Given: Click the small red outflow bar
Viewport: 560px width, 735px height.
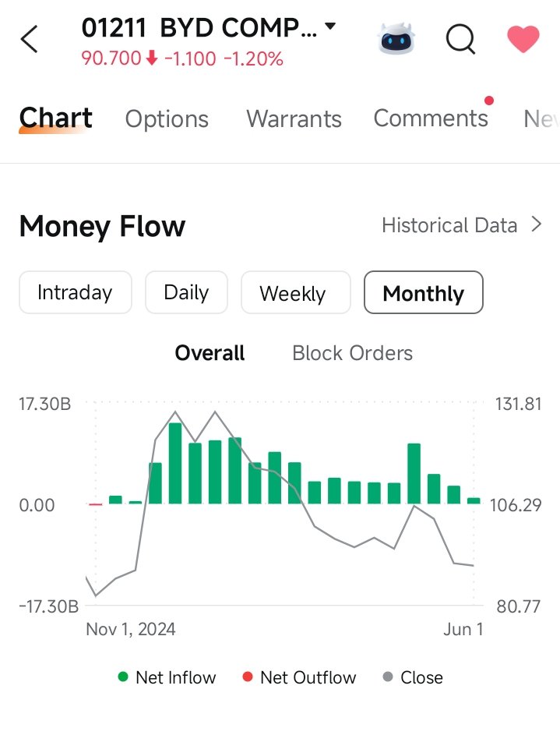Looking at the screenshot, I should point(96,504).
